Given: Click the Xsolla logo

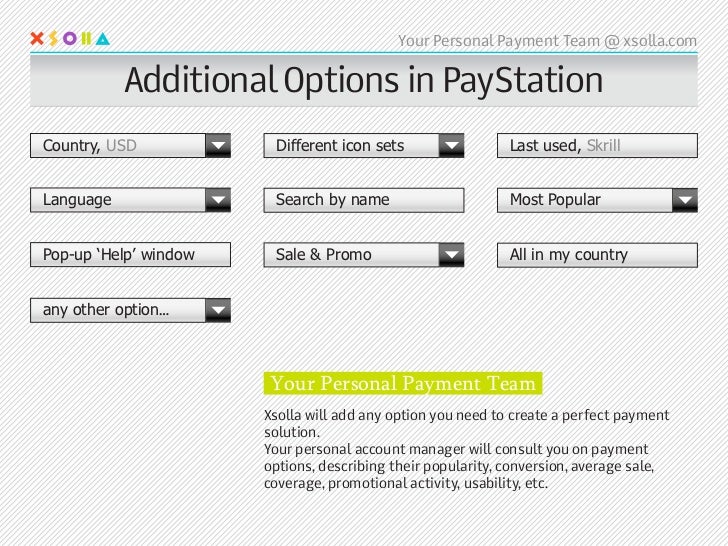Looking at the screenshot, I should (x=70, y=39).
